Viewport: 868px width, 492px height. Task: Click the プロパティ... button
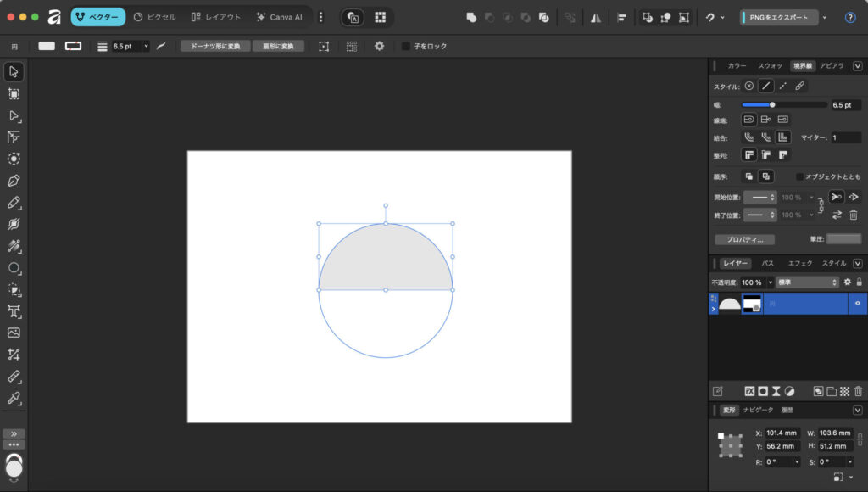pyautogui.click(x=744, y=239)
